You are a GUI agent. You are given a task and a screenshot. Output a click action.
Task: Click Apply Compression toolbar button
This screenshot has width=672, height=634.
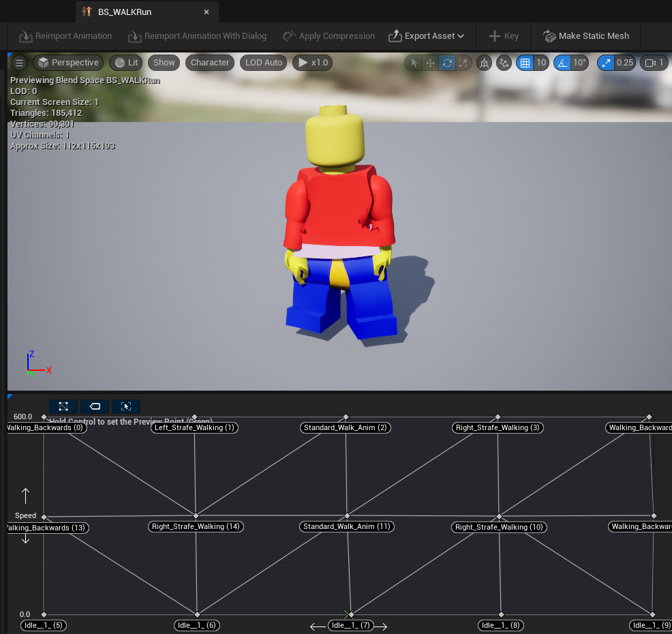click(x=329, y=36)
